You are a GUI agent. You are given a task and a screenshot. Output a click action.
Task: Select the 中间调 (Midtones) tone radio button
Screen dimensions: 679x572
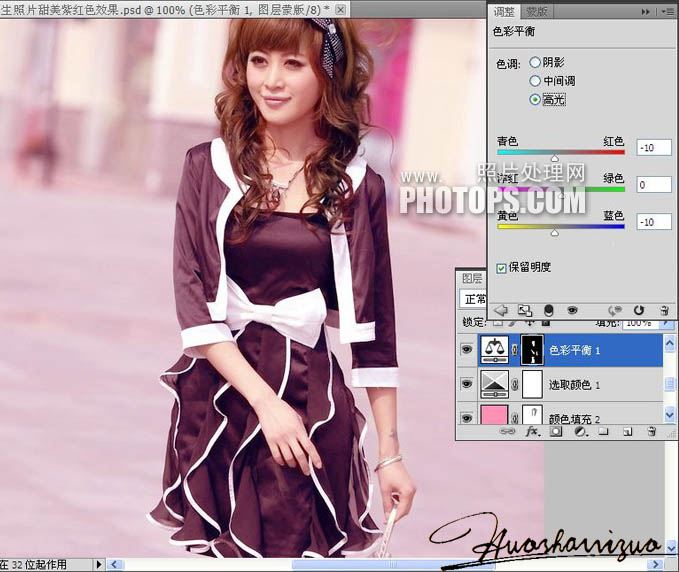click(x=535, y=81)
